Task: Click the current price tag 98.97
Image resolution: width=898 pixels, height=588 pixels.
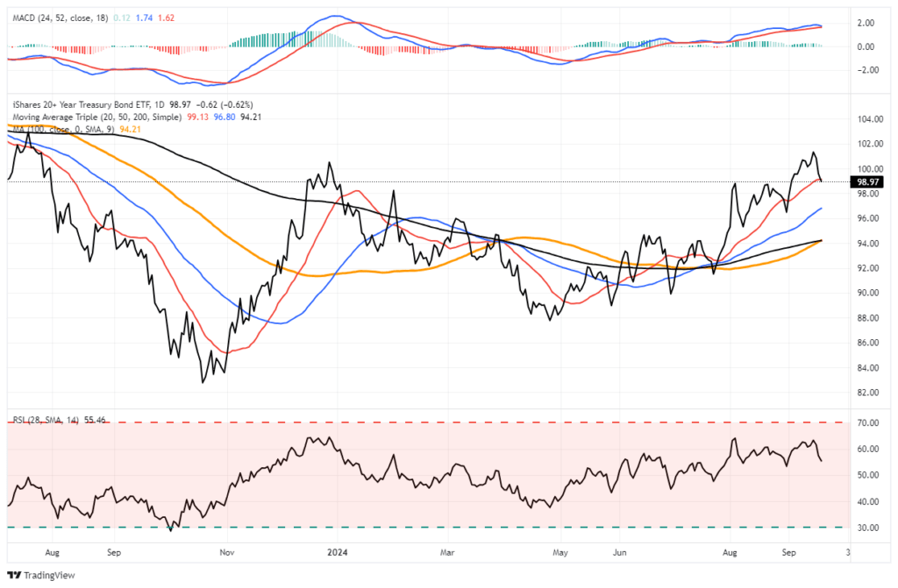Action: tap(867, 181)
